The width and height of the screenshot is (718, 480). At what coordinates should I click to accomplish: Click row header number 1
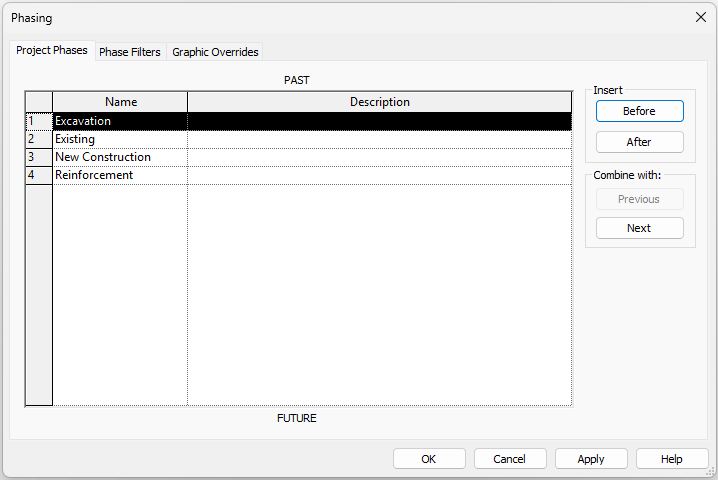pos(39,121)
